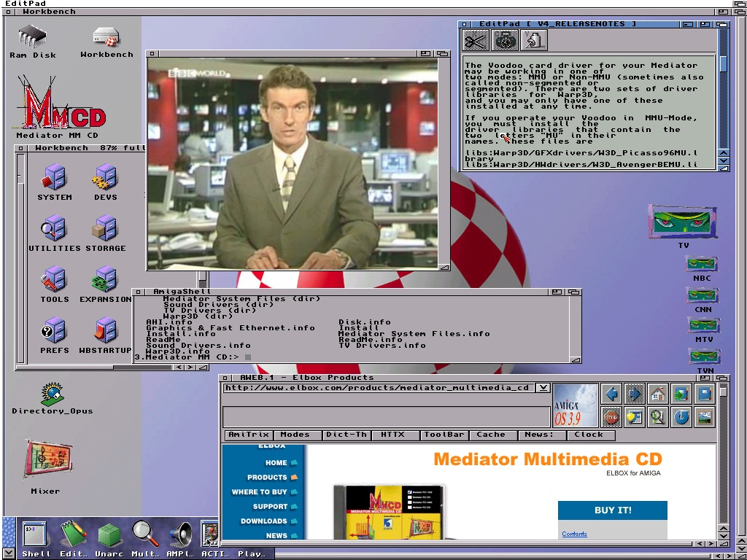Click the AWeb magnifier search icon
747x560 pixels.
(x=658, y=417)
